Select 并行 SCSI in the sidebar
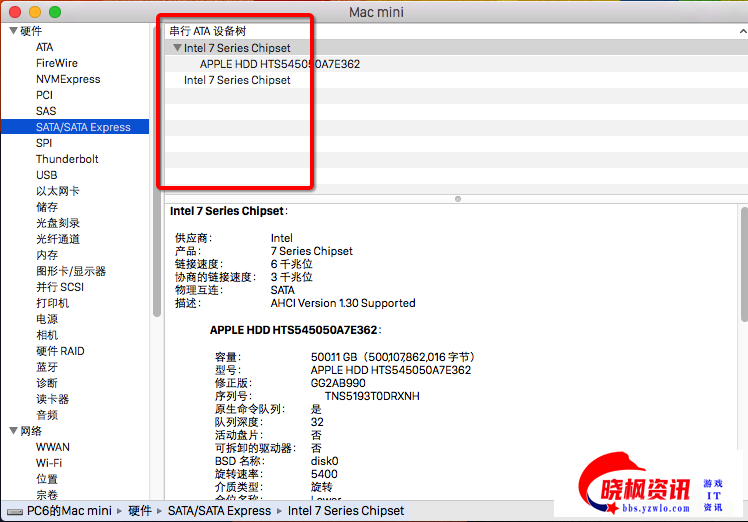This screenshot has width=748, height=522. tap(60, 287)
